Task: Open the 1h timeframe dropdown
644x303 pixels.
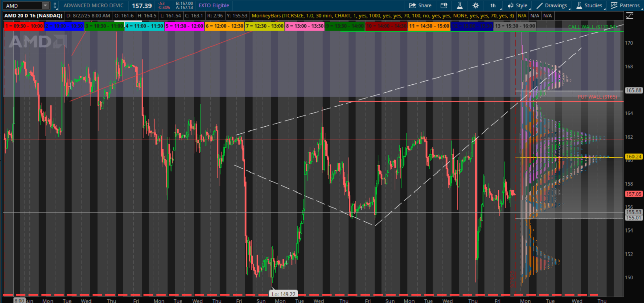Action: tap(493, 5)
